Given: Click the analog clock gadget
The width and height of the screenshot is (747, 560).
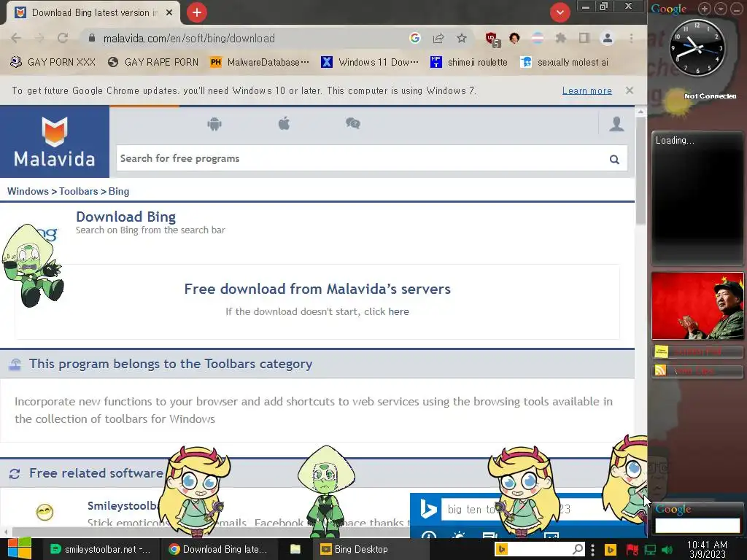Looking at the screenshot, I should click(x=697, y=48).
